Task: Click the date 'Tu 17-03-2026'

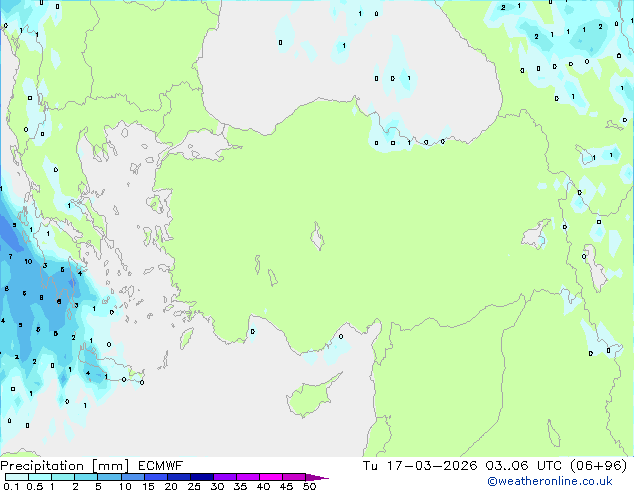Action: (x=420, y=466)
